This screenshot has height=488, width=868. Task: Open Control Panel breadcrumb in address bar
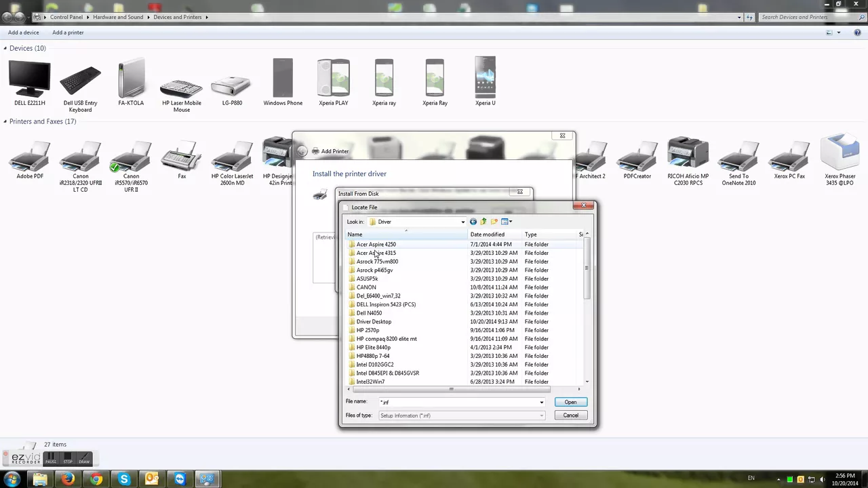tap(66, 17)
